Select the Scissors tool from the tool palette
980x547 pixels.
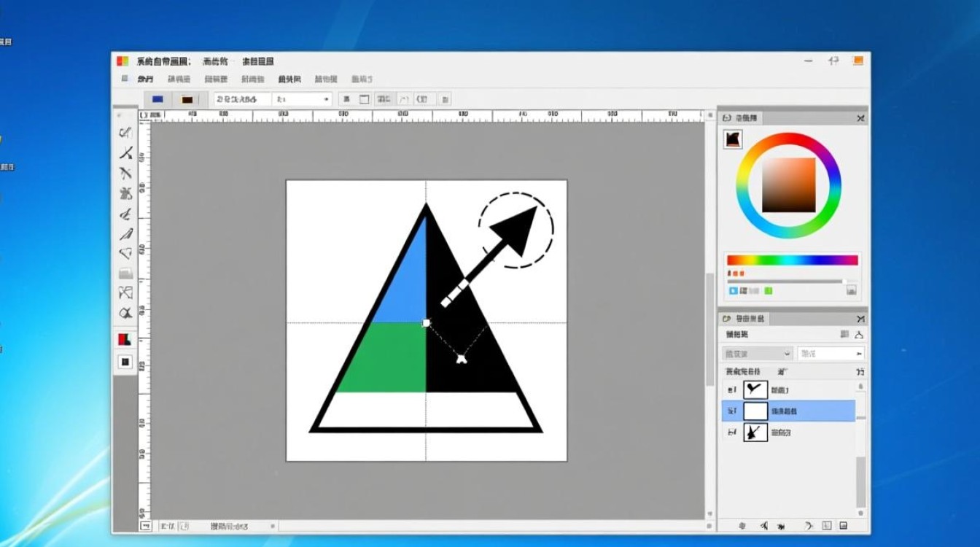pos(125,154)
